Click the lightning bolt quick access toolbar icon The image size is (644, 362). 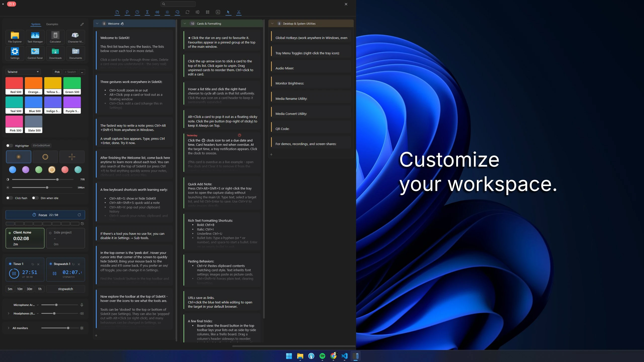point(127,12)
